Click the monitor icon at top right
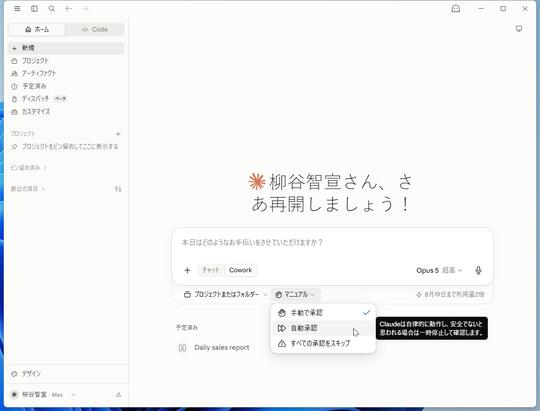This screenshot has height=411, width=540. point(519,29)
